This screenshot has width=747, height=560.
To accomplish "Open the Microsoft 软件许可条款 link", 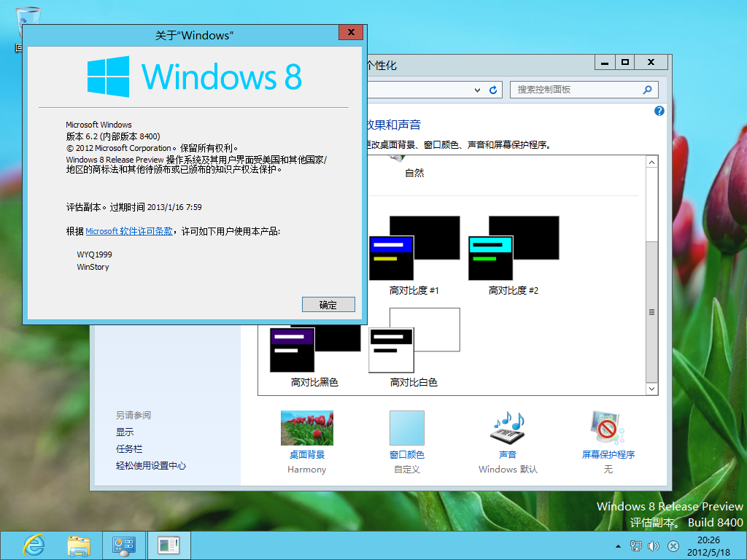I will click(129, 231).
